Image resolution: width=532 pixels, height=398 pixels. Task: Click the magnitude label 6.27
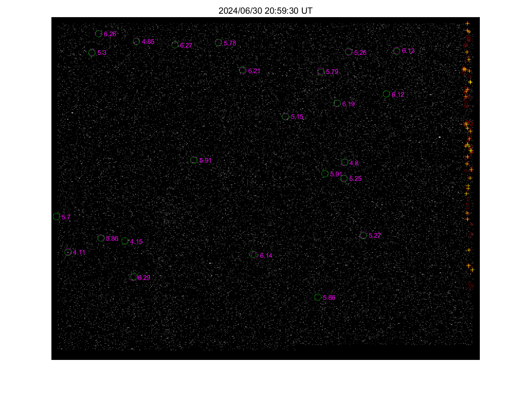pyautogui.click(x=186, y=46)
